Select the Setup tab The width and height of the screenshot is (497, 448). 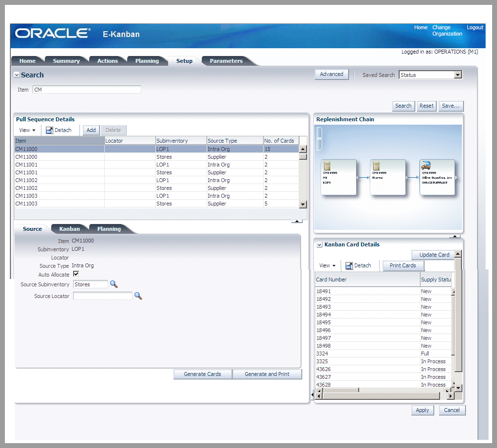(184, 61)
